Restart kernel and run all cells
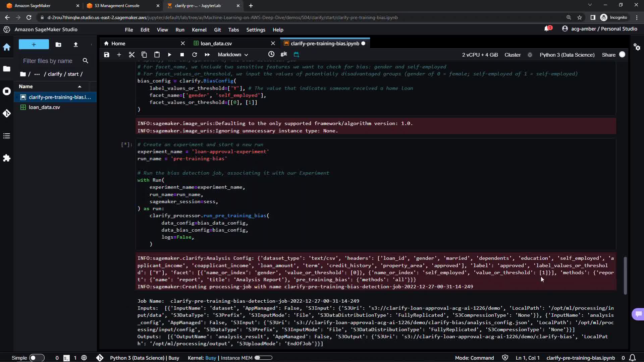Screen dimensions: 644x362 click(207, 55)
